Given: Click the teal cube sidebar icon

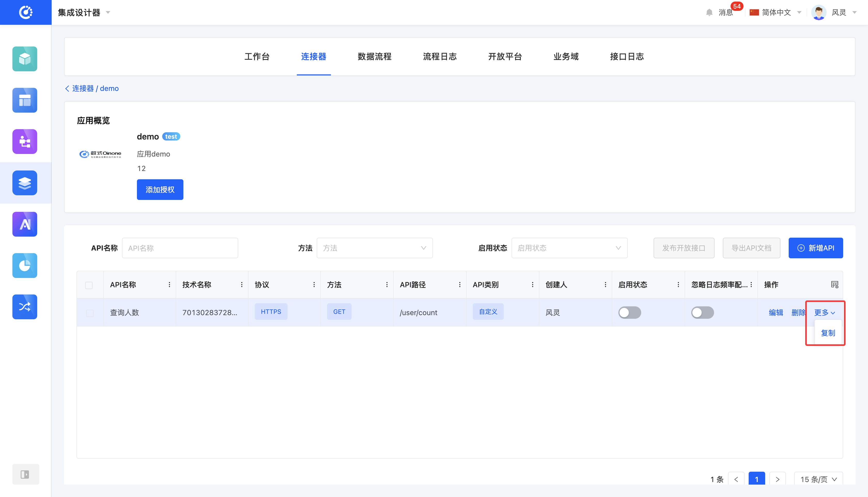Looking at the screenshot, I should pyautogui.click(x=25, y=59).
